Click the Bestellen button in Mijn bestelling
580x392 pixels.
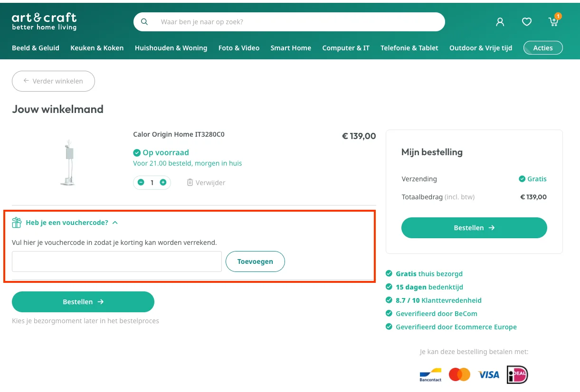(x=474, y=228)
